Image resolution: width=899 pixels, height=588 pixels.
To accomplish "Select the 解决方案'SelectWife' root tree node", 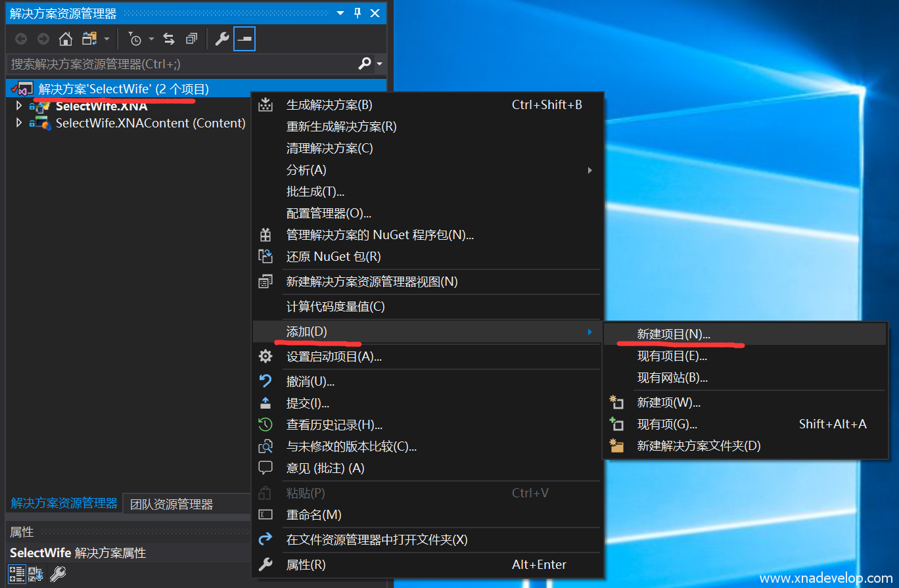I will (x=124, y=89).
